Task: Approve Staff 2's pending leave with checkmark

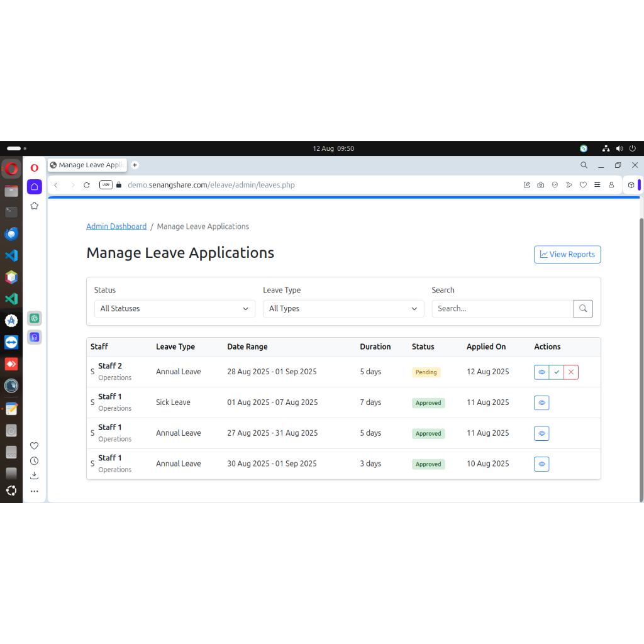Action: tap(557, 372)
